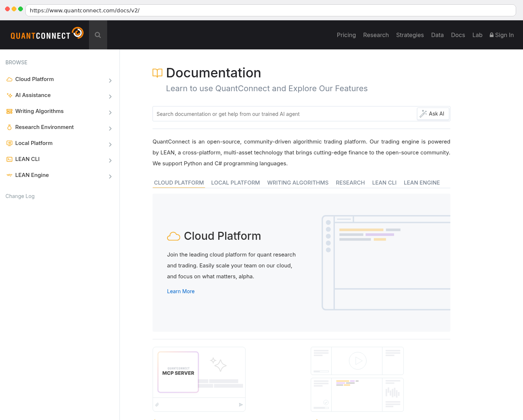The image size is (523, 420).
Task: Open Docs in the top navigation
Action: pos(458,35)
